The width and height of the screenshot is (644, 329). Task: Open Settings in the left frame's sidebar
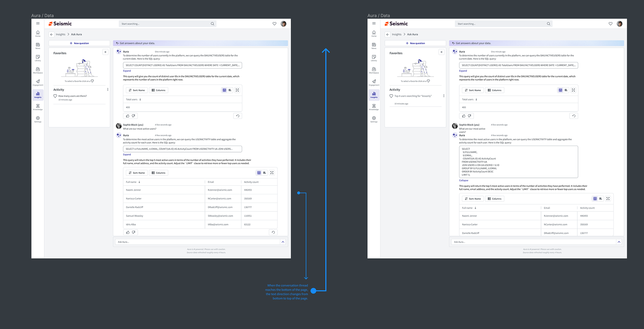(x=38, y=119)
